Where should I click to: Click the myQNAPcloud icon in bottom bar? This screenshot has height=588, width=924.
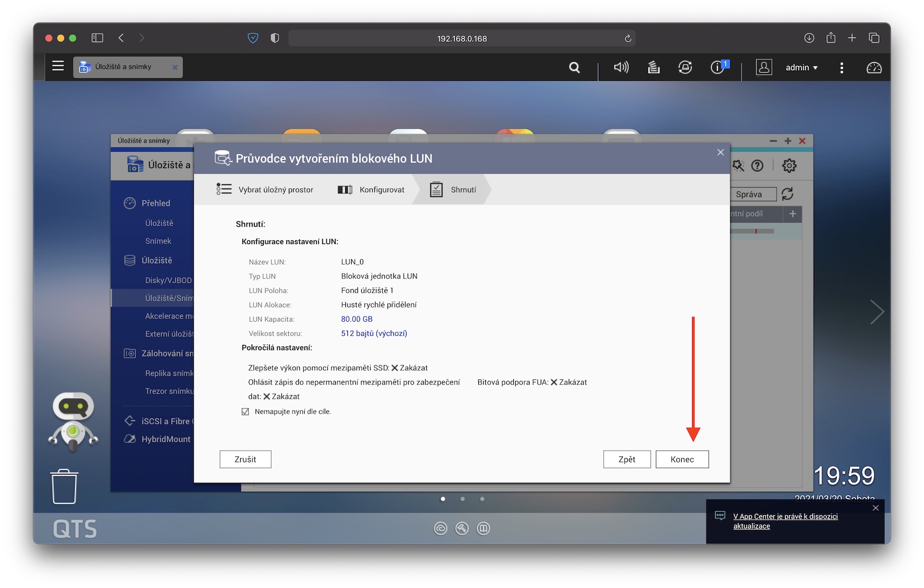click(x=440, y=528)
